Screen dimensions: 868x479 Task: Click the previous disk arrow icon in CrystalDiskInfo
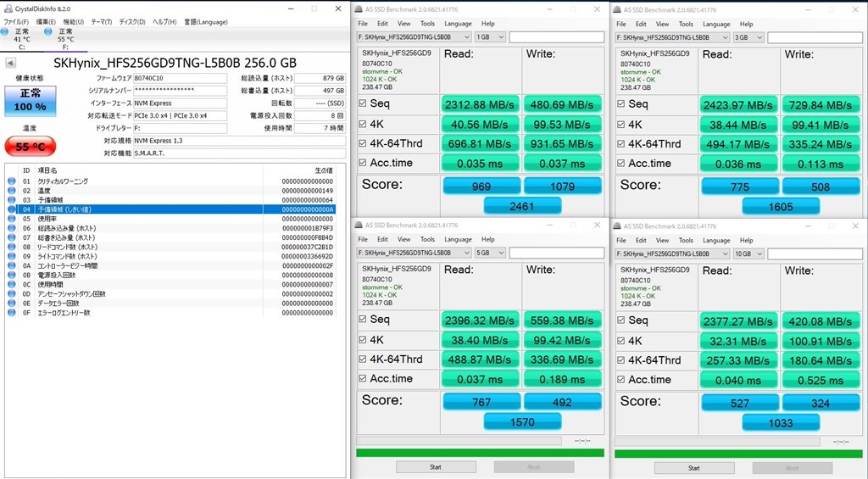pos(10,63)
